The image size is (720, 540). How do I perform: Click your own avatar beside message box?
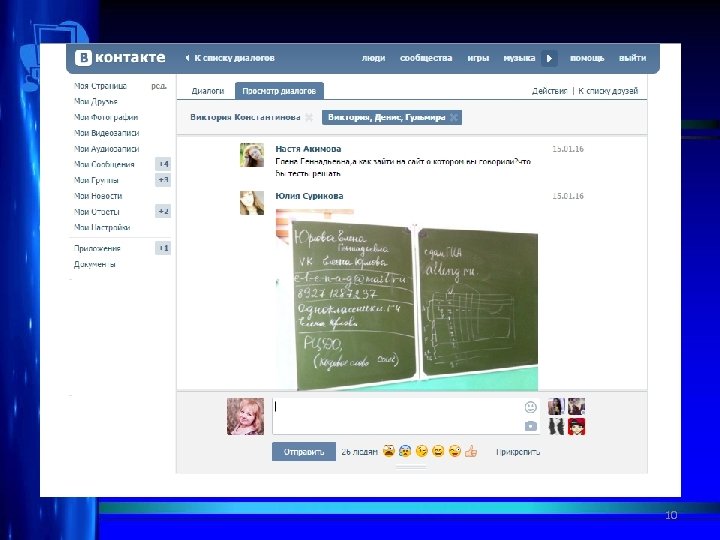[245, 416]
